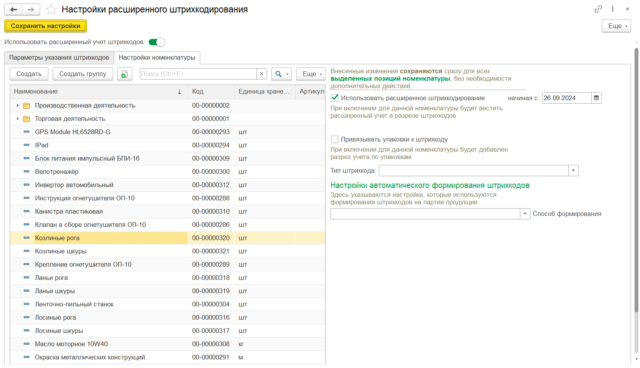Expand Производственная деятельность group
640x368 pixels.
point(18,106)
